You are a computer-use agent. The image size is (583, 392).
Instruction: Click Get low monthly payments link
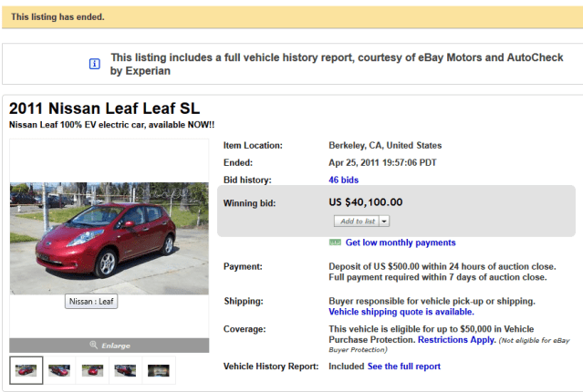(x=400, y=242)
